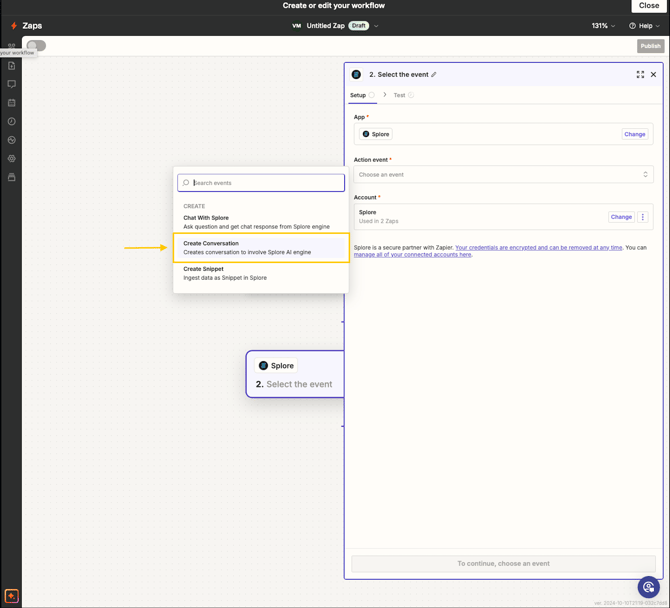
Task: Click the Draft status badge
Action: point(359,26)
